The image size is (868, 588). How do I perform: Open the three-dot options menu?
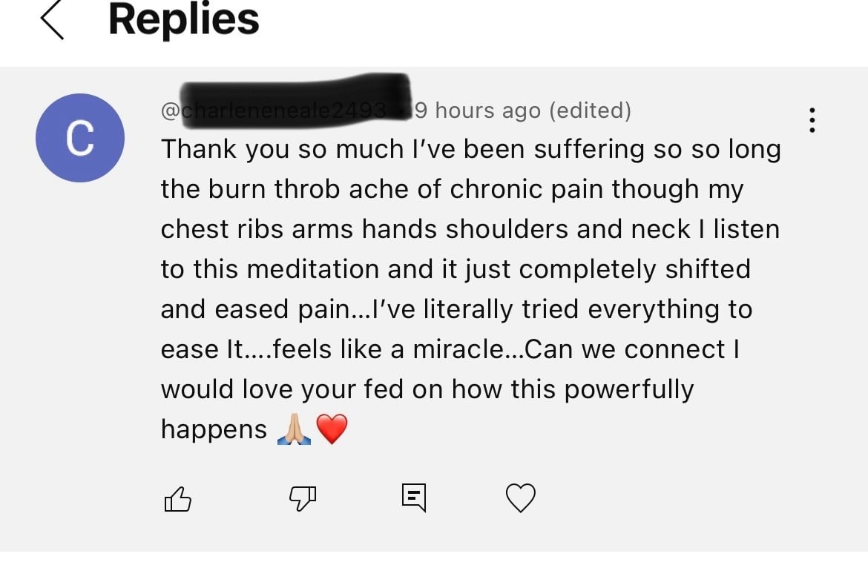(813, 120)
